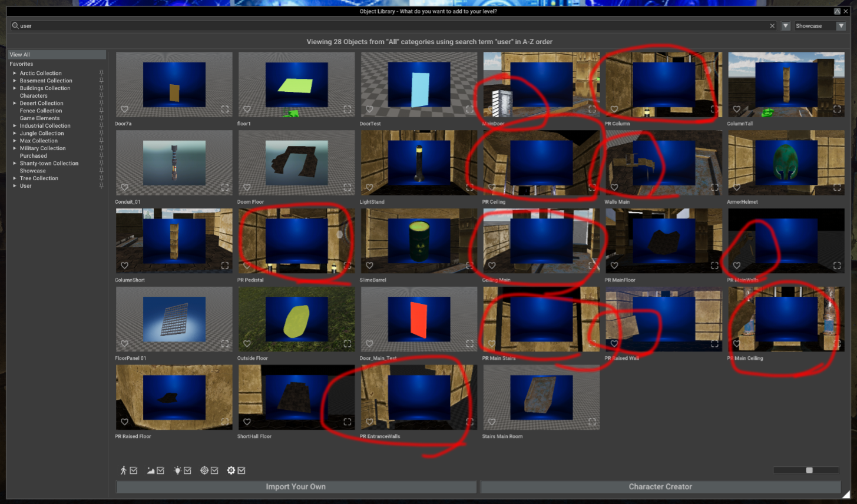
Task: Select the gear props filter icon
Action: pyautogui.click(x=231, y=470)
